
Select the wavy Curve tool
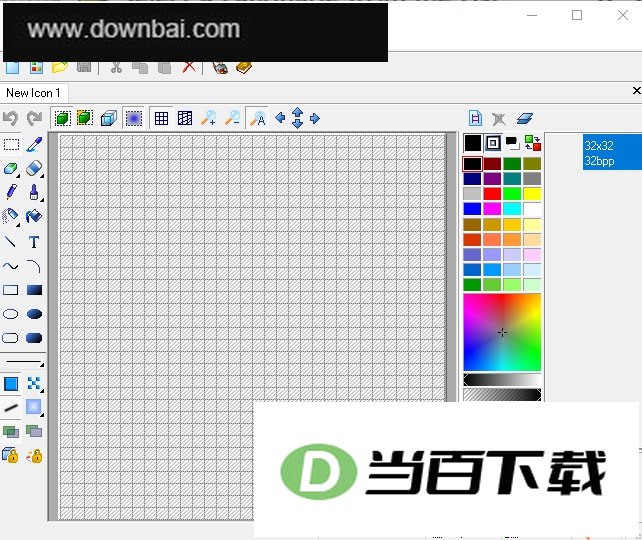pyautogui.click(x=11, y=266)
